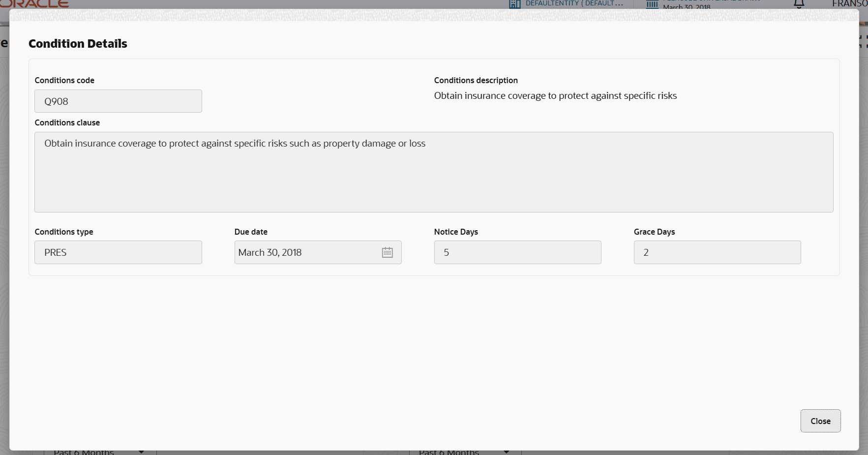868x455 pixels.
Task: Click inside the Conditions clause text area
Action: tap(433, 172)
